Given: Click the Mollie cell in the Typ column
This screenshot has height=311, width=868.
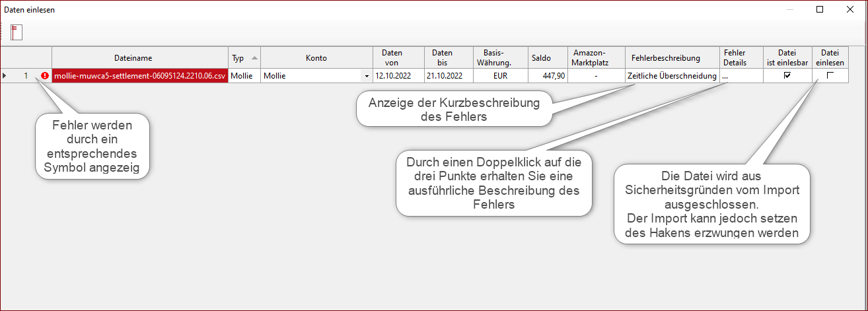Looking at the screenshot, I should [244, 76].
